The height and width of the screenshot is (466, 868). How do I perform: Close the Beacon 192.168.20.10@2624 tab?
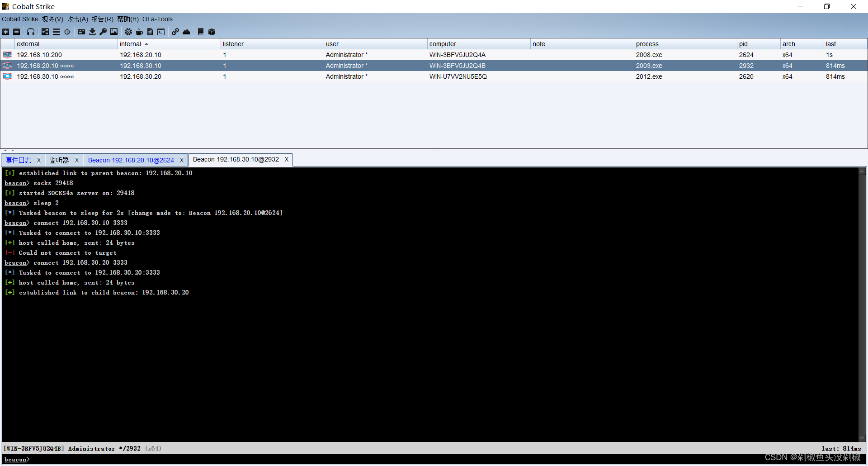pyautogui.click(x=182, y=160)
